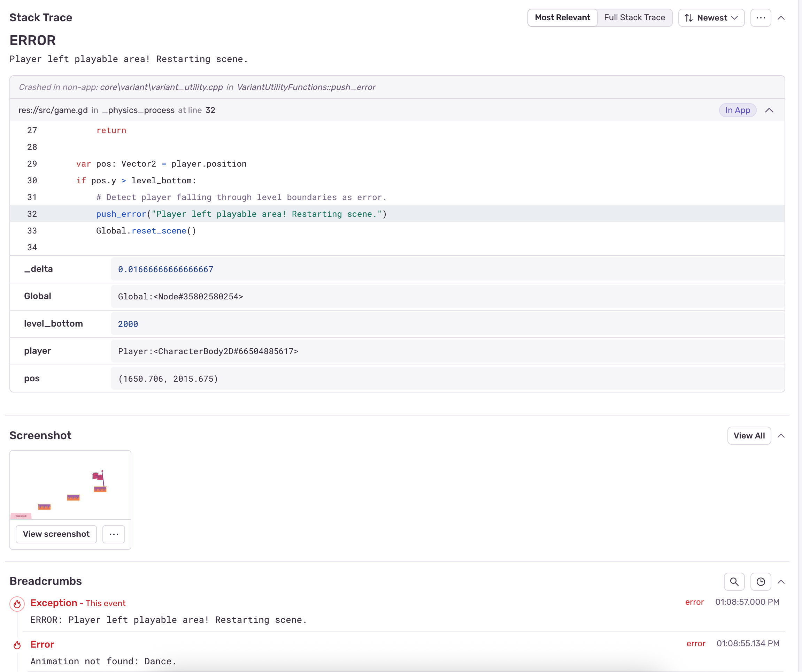Open the game screenshot thumbnail

pyautogui.click(x=70, y=485)
